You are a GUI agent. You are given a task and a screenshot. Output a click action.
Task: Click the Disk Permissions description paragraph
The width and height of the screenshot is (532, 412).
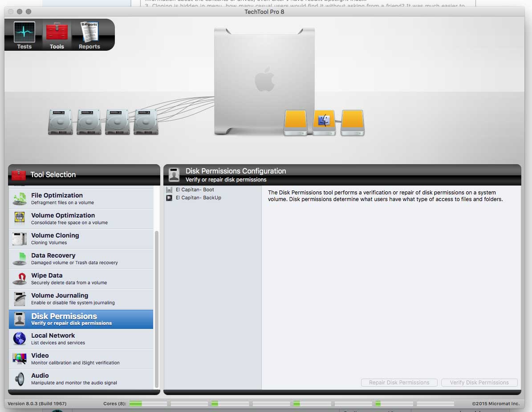(386, 196)
